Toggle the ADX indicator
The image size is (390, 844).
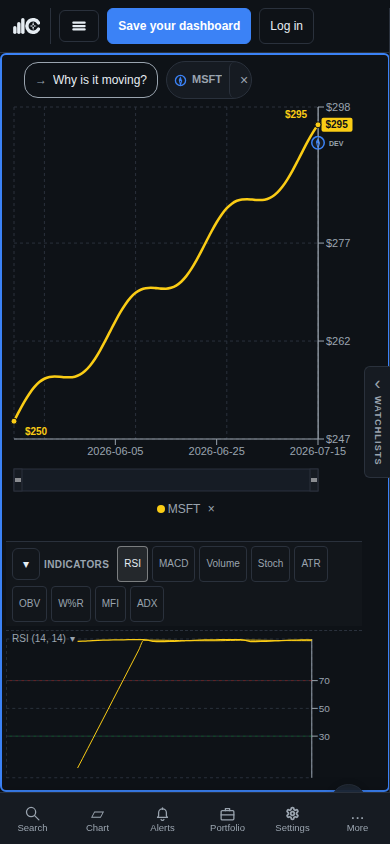pos(147,604)
